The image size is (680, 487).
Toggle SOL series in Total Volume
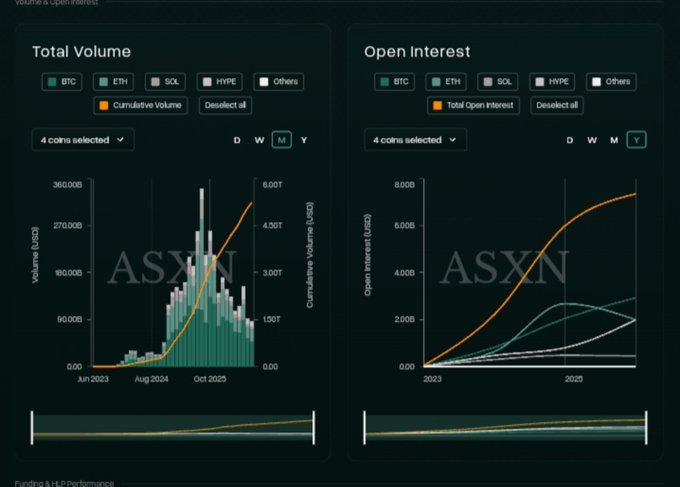tap(165, 82)
